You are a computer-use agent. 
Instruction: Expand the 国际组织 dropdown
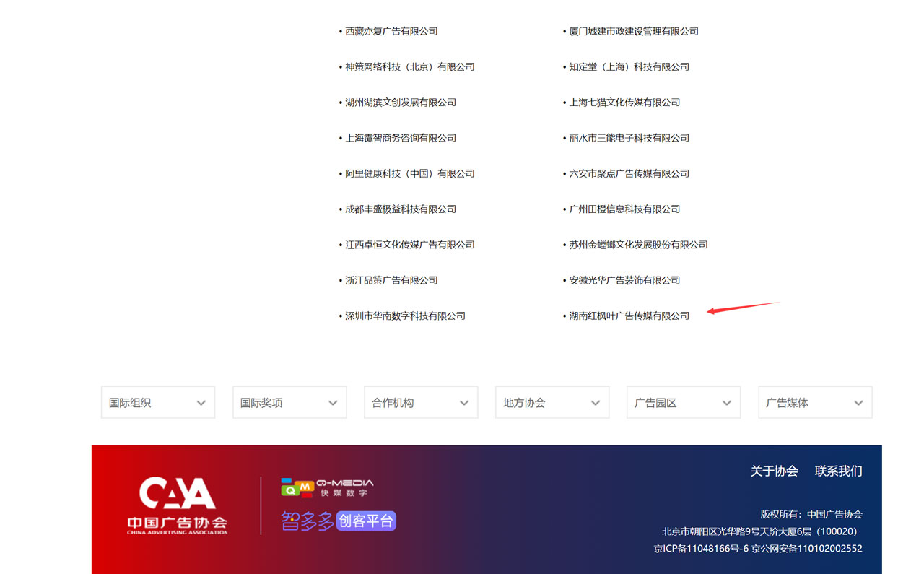point(157,403)
